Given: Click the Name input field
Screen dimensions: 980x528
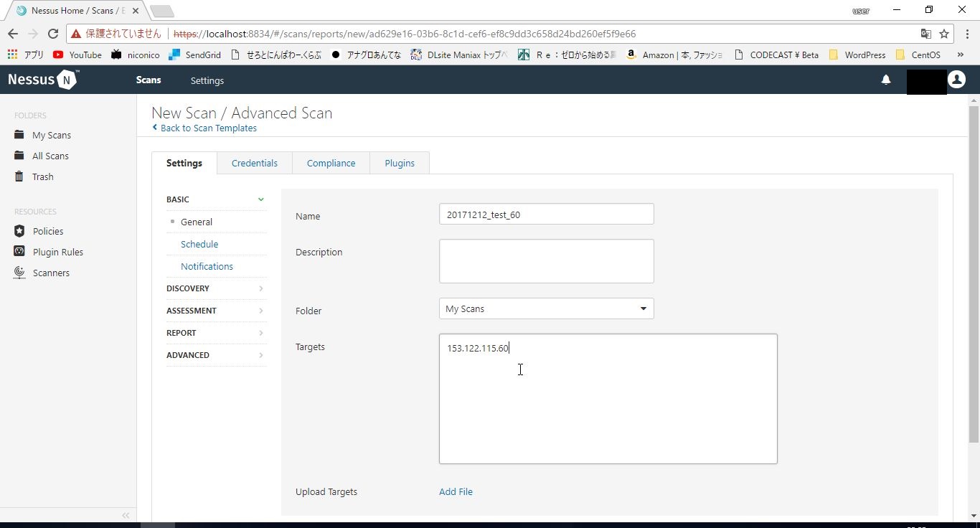Looking at the screenshot, I should [547, 214].
